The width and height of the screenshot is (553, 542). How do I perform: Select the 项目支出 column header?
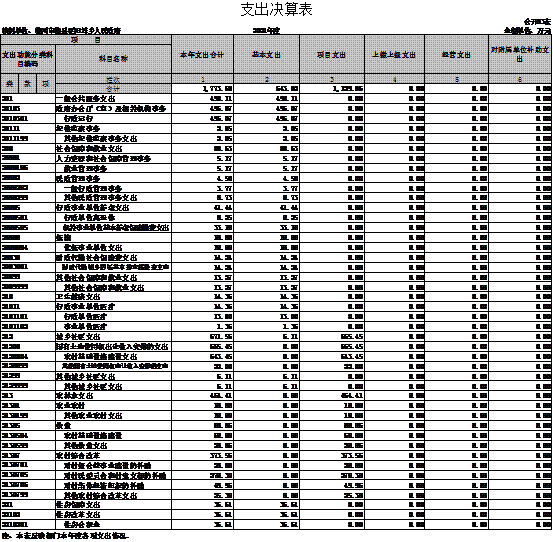[x=332, y=54]
